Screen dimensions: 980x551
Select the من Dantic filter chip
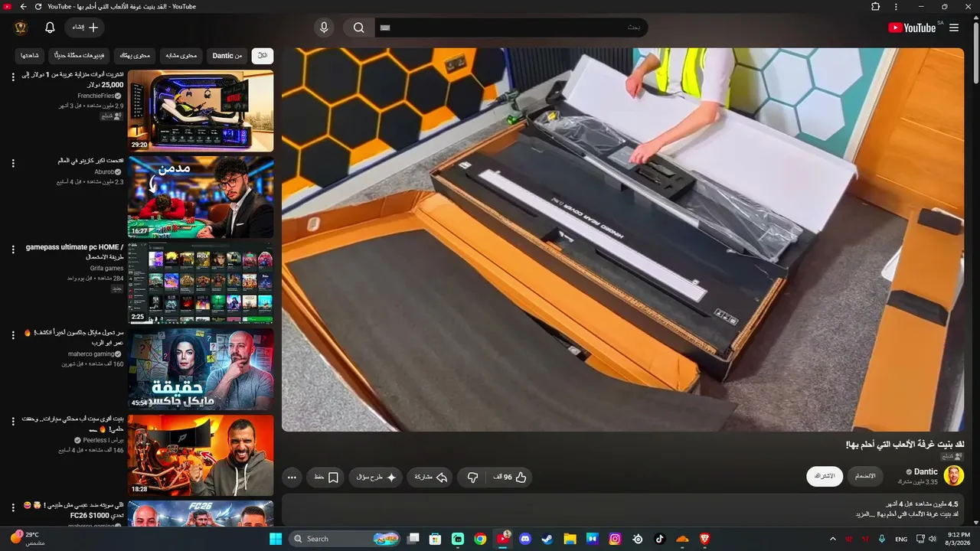(227, 55)
